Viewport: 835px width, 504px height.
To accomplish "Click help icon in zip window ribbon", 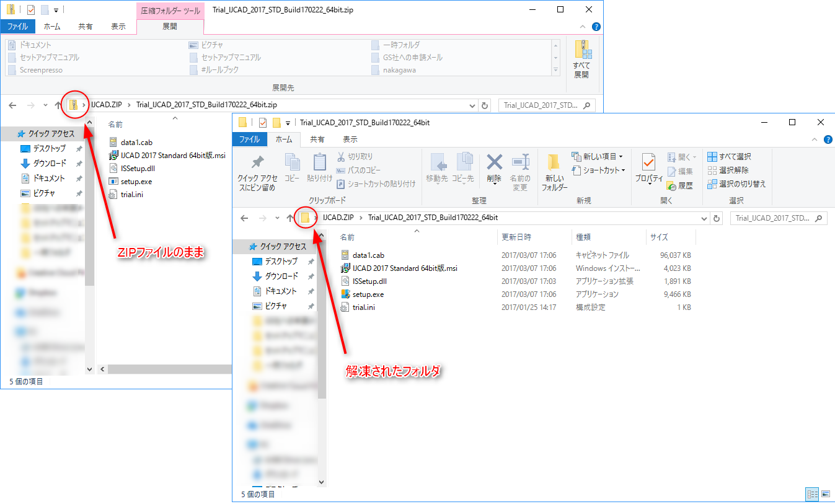I will [596, 27].
